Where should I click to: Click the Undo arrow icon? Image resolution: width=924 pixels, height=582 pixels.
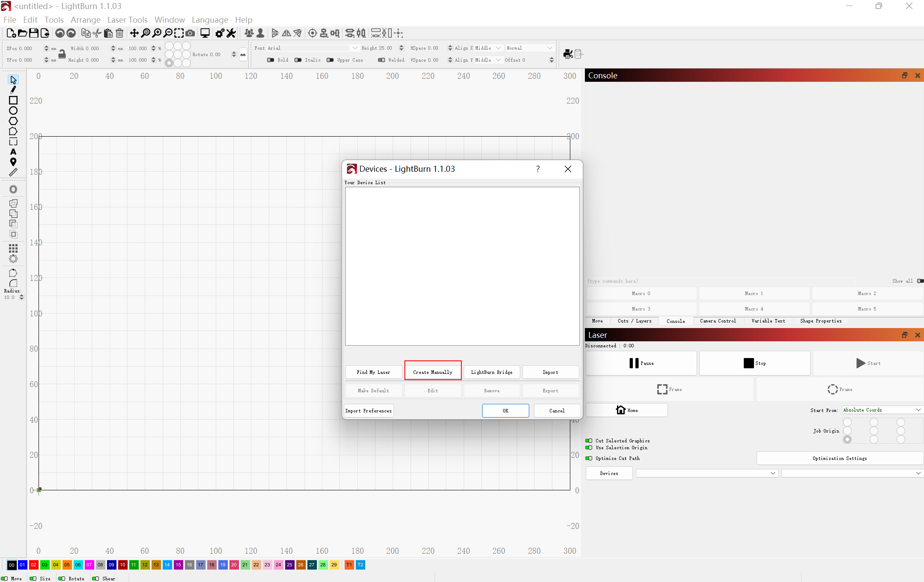click(60, 33)
